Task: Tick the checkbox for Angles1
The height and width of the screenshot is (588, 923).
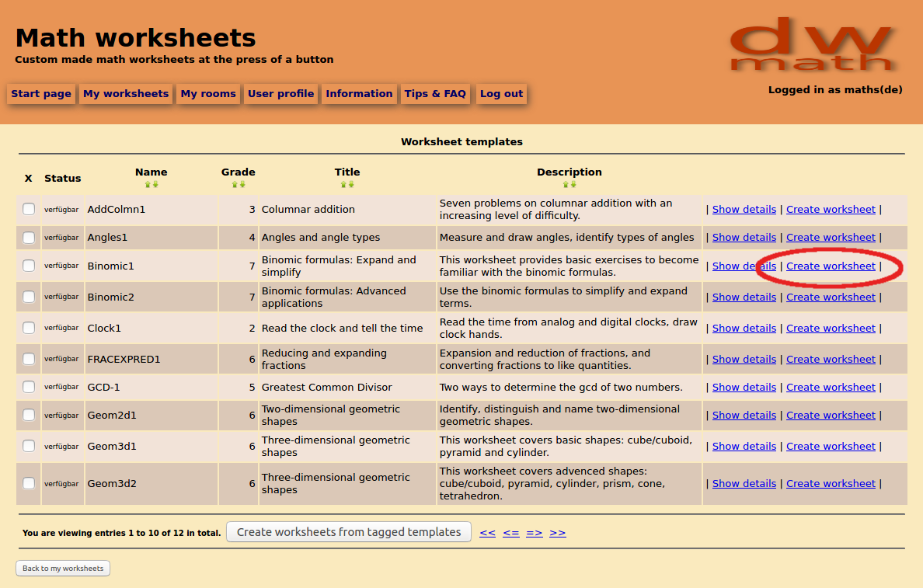Action: [x=29, y=237]
